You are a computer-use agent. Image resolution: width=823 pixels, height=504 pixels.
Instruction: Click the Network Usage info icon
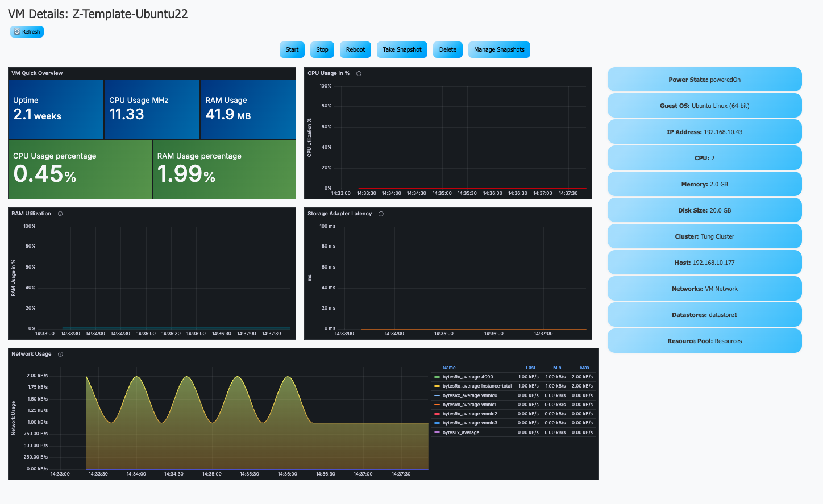60,354
